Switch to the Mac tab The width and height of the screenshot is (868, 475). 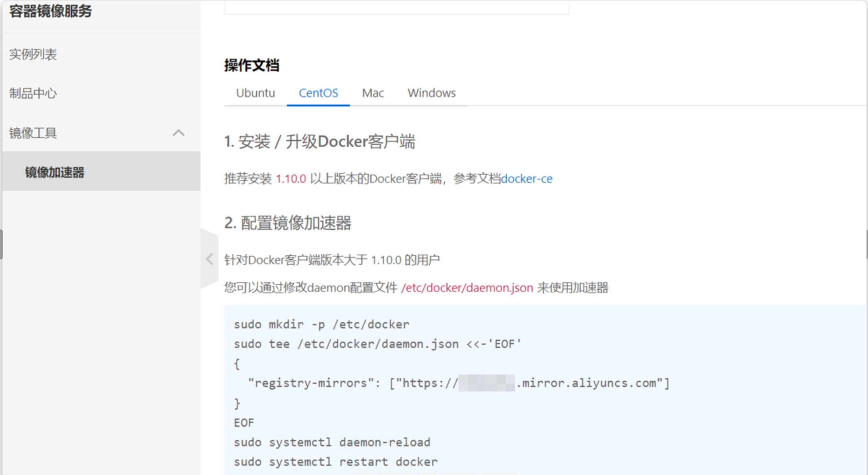click(x=373, y=93)
